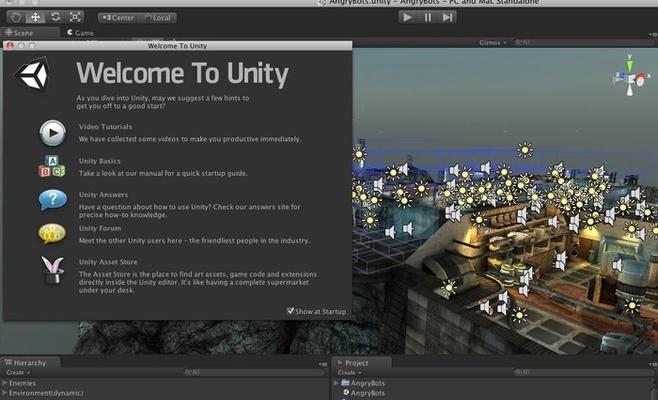Expand the Environment(dynamic) hierarchy item
The height and width of the screenshot is (400, 658).
[x=5, y=393]
